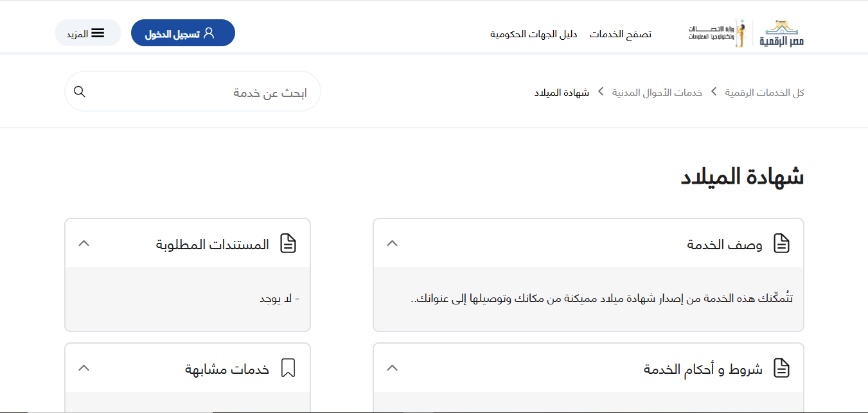The image size is (868, 413).
Task: Collapse the شروط و أحكام الخدمة chevron
Action: pyautogui.click(x=393, y=368)
